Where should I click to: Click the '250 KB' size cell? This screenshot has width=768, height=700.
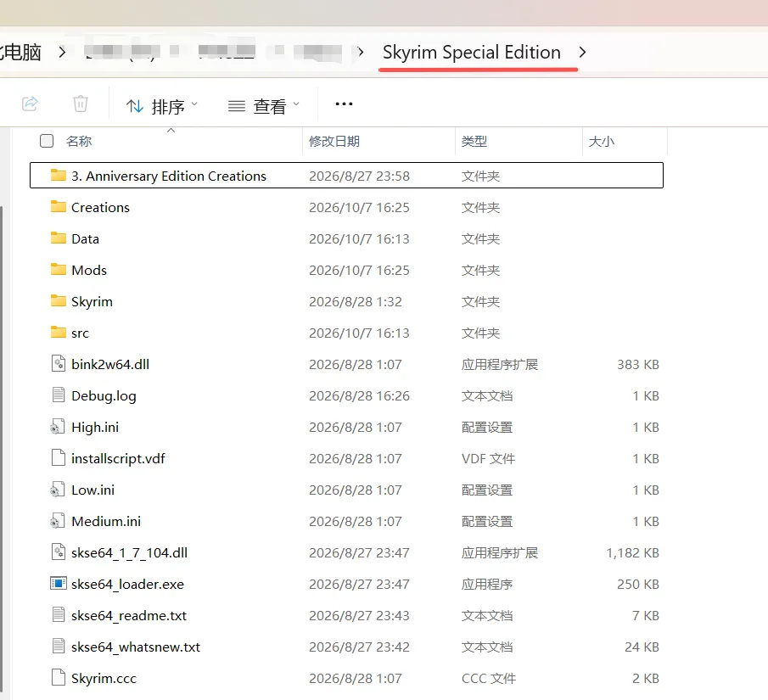click(637, 585)
